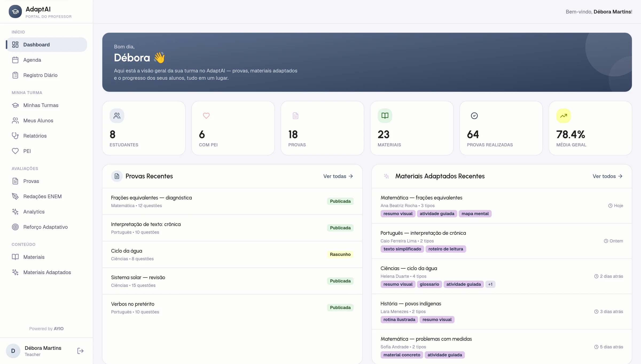The width and height of the screenshot is (641, 364).
Task: Click the Provas document icon in sidebar
Action: [x=15, y=181]
